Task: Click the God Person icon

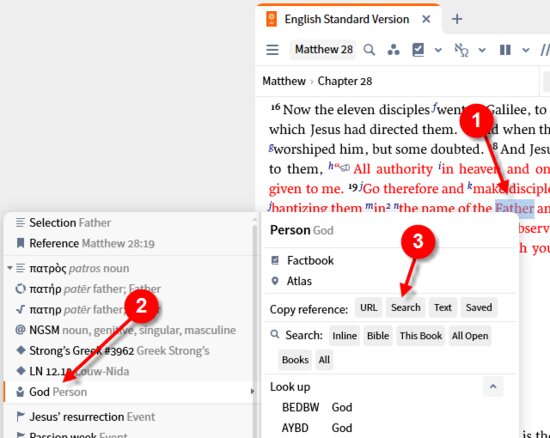Action: click(20, 392)
